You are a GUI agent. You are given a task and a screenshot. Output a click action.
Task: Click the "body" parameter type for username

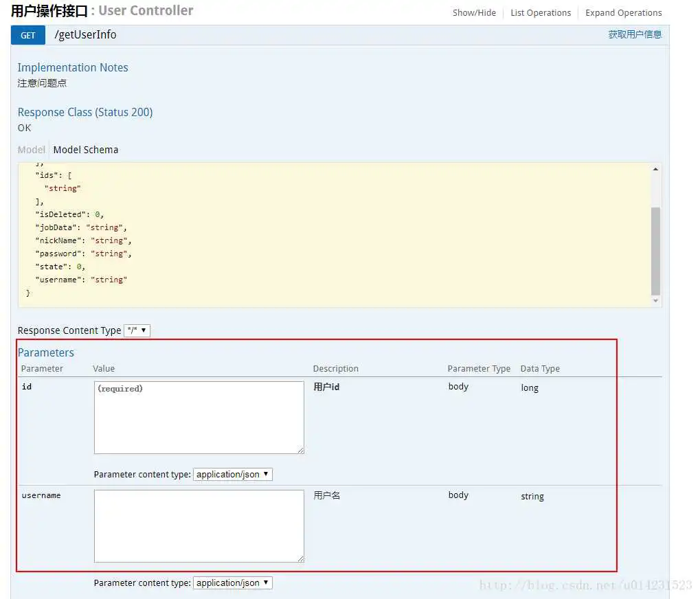coord(458,495)
